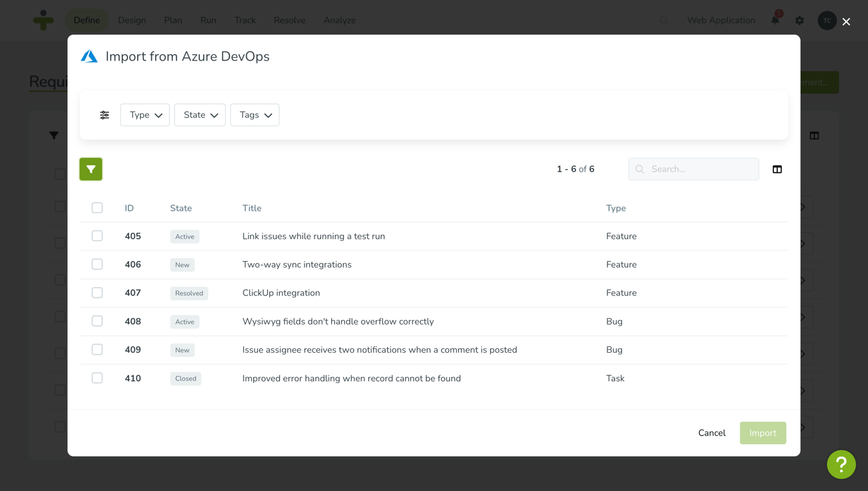The height and width of the screenshot is (491, 868).
Task: Open the settings gear icon
Action: coord(799,20)
